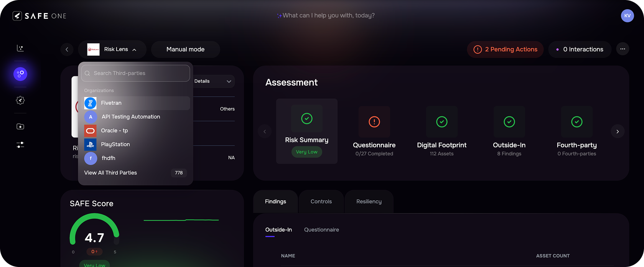The height and width of the screenshot is (267, 644).
Task: Open the dashboard chart icon in sidebar
Action: (x=20, y=48)
